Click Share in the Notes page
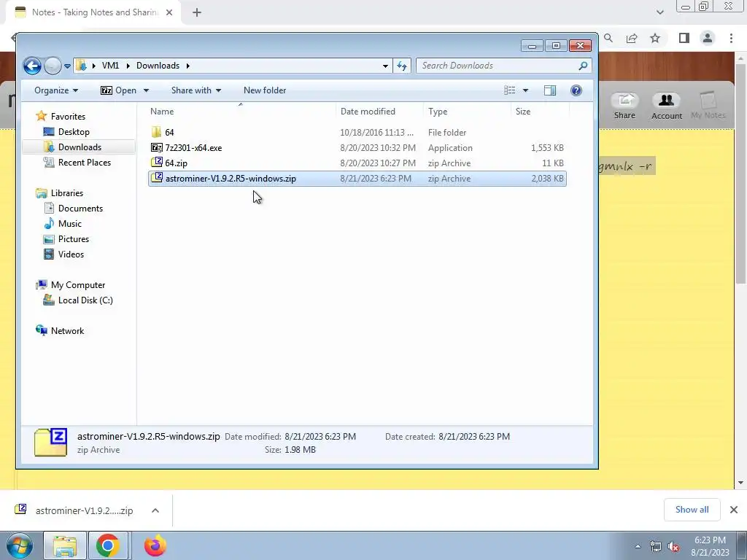 tap(624, 106)
